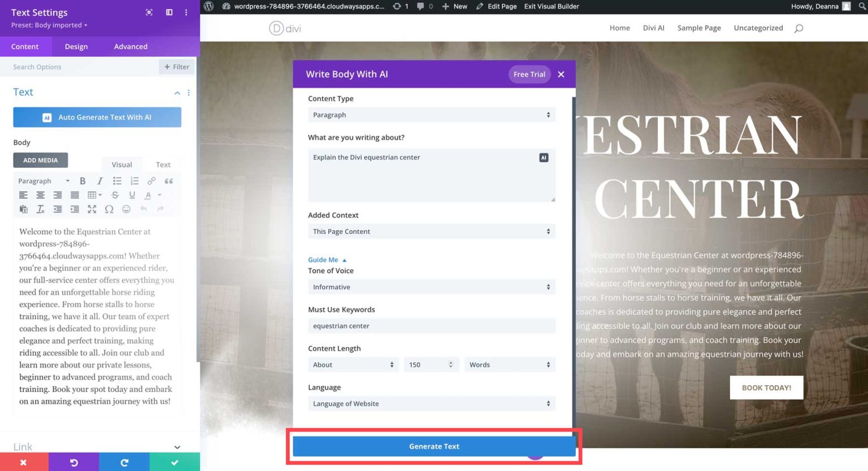Open the special character picker
This screenshot has height=471, width=868.
click(109, 209)
